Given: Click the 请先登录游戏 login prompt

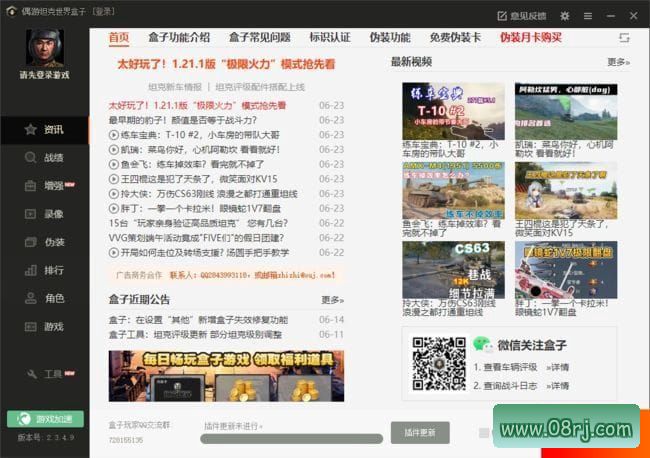Looking at the screenshot, I should point(44,75).
